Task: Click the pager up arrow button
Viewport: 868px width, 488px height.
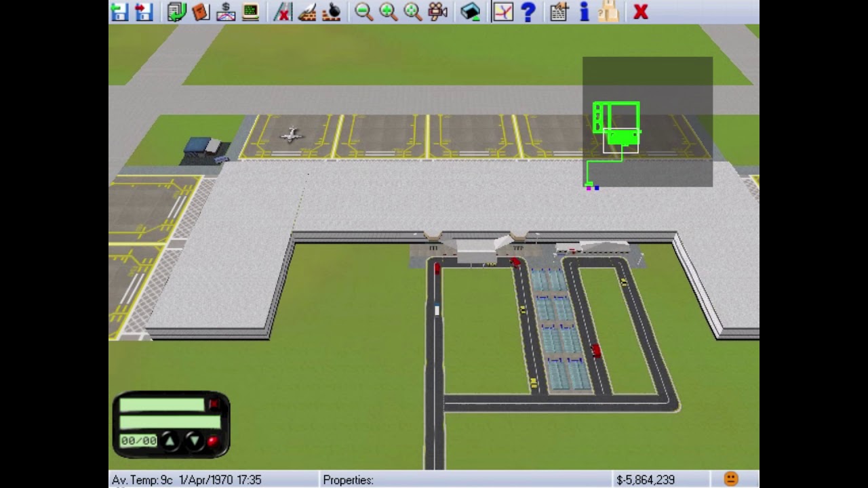Action: pos(170,441)
